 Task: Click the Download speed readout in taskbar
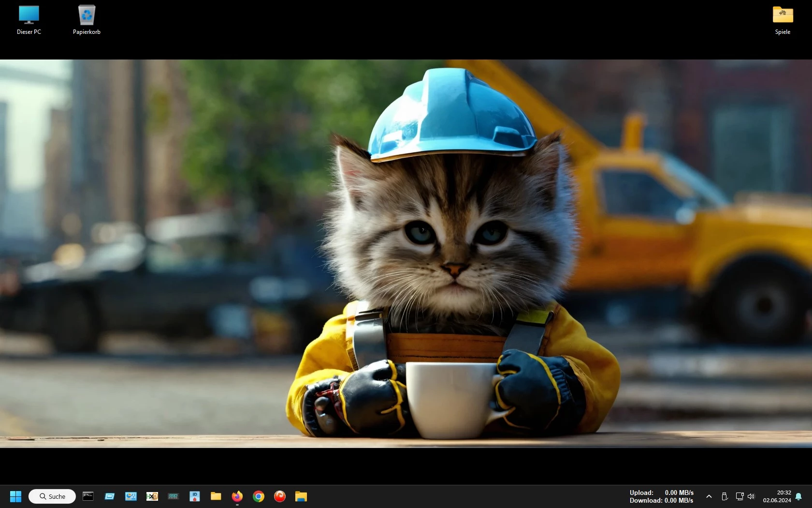(x=661, y=500)
